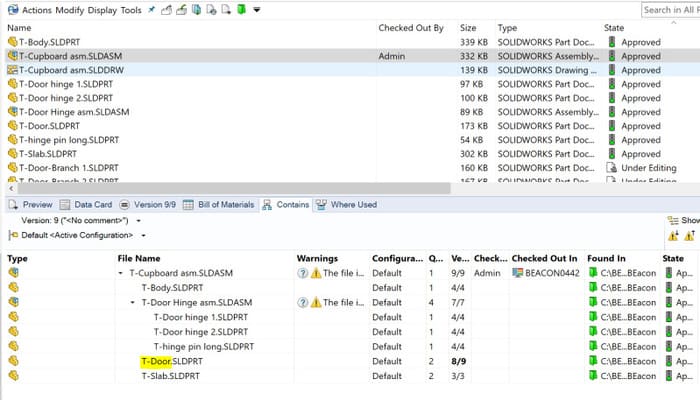This screenshot has width=700, height=400.
Task: Sort by the upper State column header
Action: tap(614, 28)
